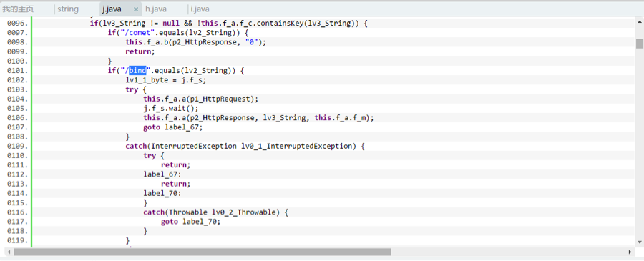Click InterruptedException in the catch clause

pyautogui.click(x=194, y=146)
